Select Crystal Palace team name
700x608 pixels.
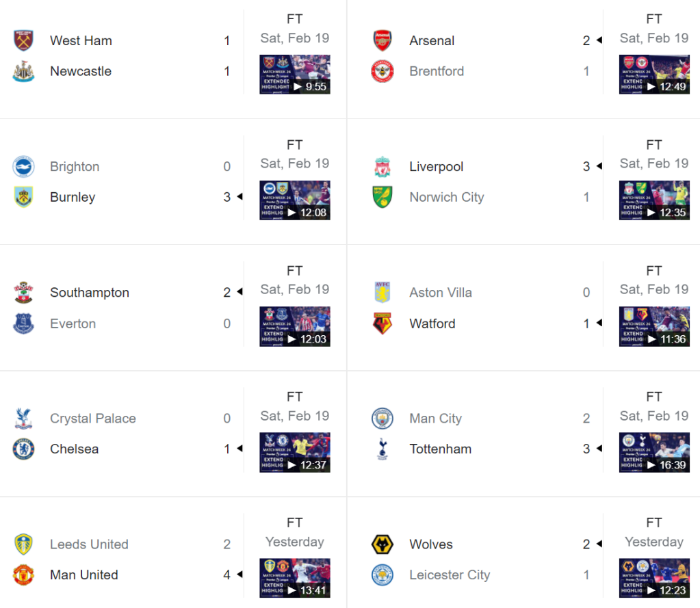point(93,419)
